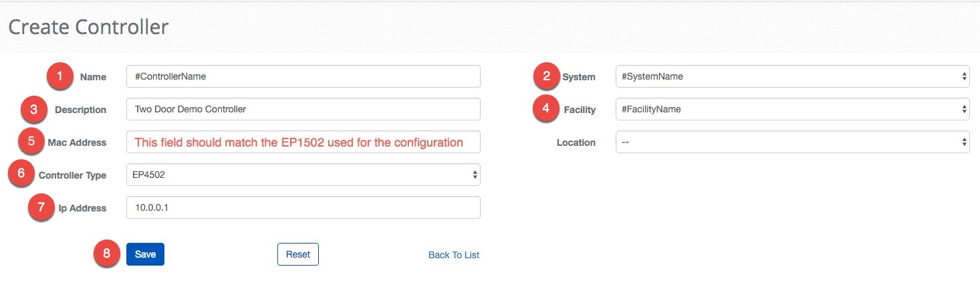Click the Create Controller page heading

(x=88, y=27)
